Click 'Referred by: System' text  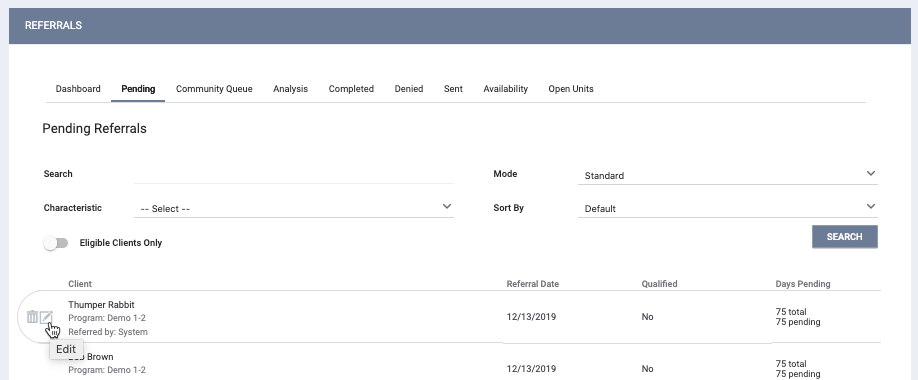[x=108, y=332]
